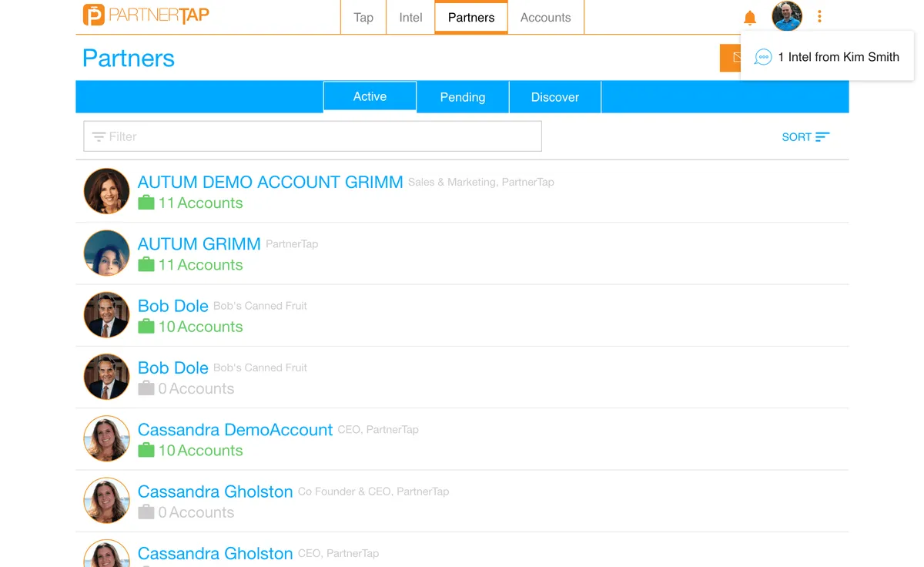
Task: Open Cassandra Gholston Co Founder & CEO profile
Action: click(215, 492)
